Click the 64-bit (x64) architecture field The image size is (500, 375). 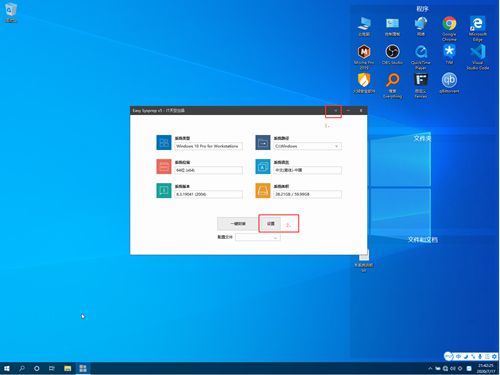point(208,170)
